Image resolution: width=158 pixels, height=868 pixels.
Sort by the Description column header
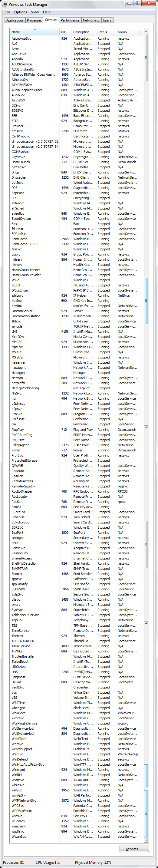click(x=84, y=32)
